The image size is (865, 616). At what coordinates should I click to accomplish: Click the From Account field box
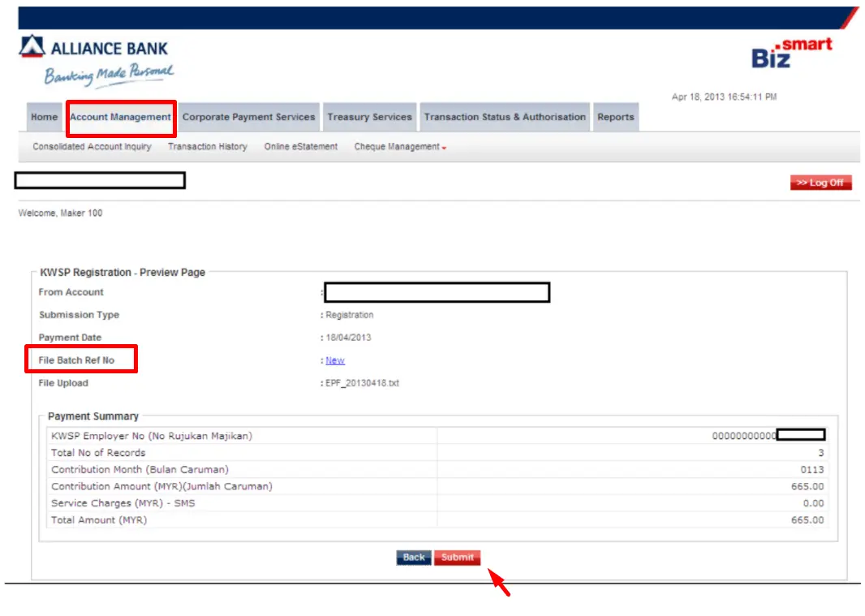tap(437, 292)
